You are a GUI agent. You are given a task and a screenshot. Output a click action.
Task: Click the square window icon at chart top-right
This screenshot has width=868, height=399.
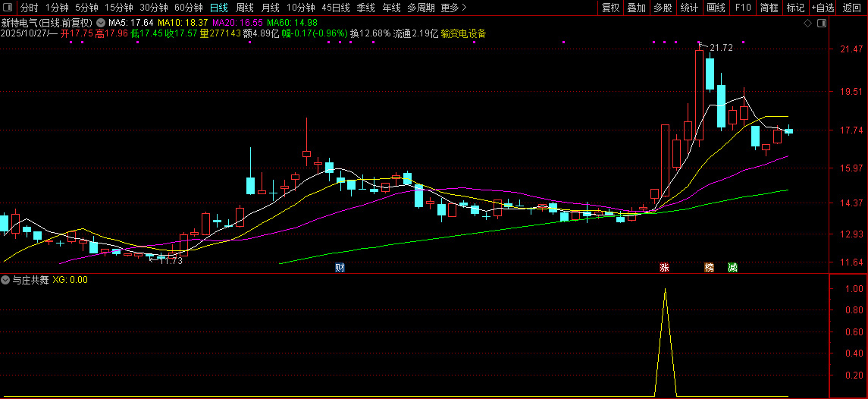pyautogui.click(x=819, y=24)
